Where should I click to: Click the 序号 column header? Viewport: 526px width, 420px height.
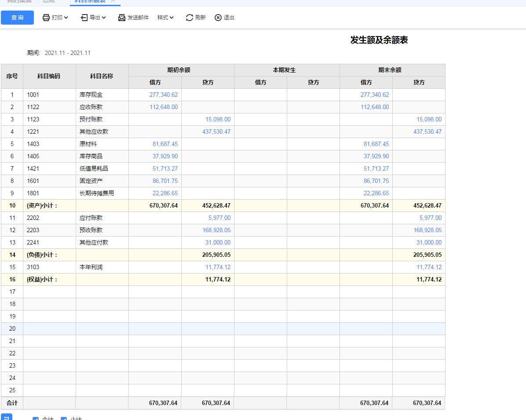point(12,76)
